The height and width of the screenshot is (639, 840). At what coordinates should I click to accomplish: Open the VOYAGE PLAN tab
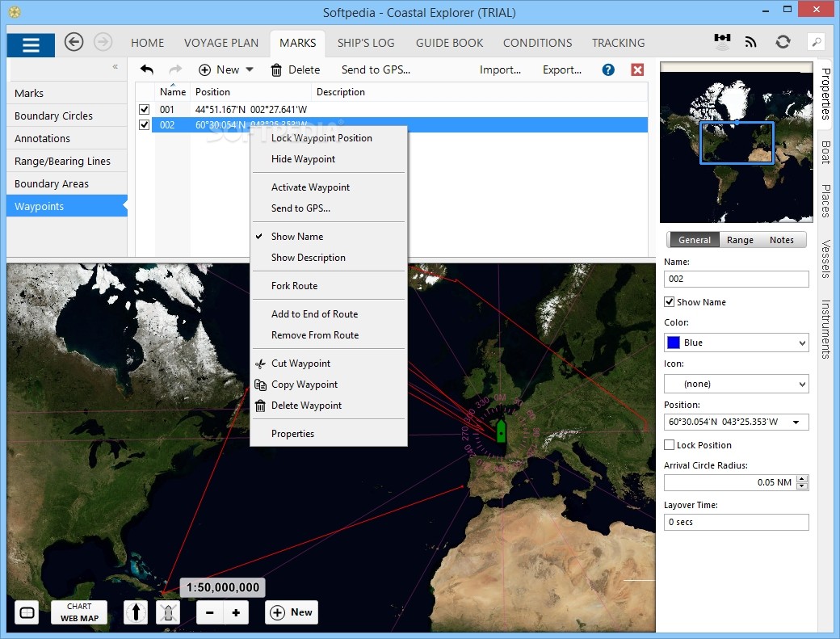221,43
